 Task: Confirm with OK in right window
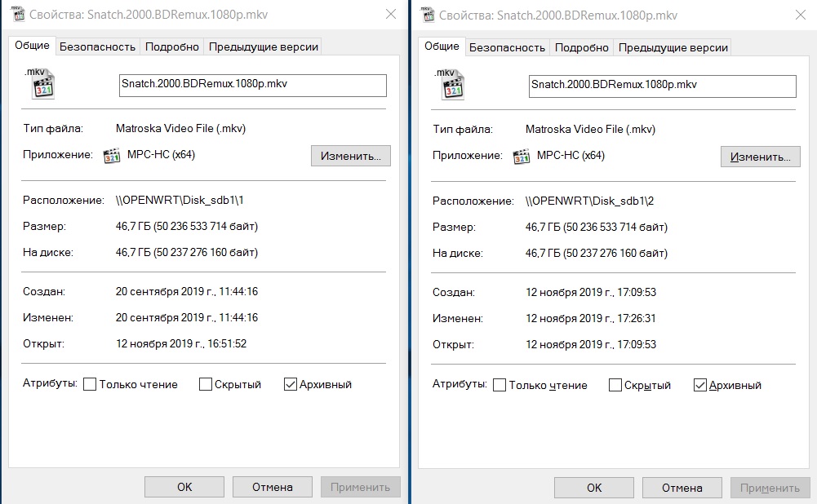[594, 488]
